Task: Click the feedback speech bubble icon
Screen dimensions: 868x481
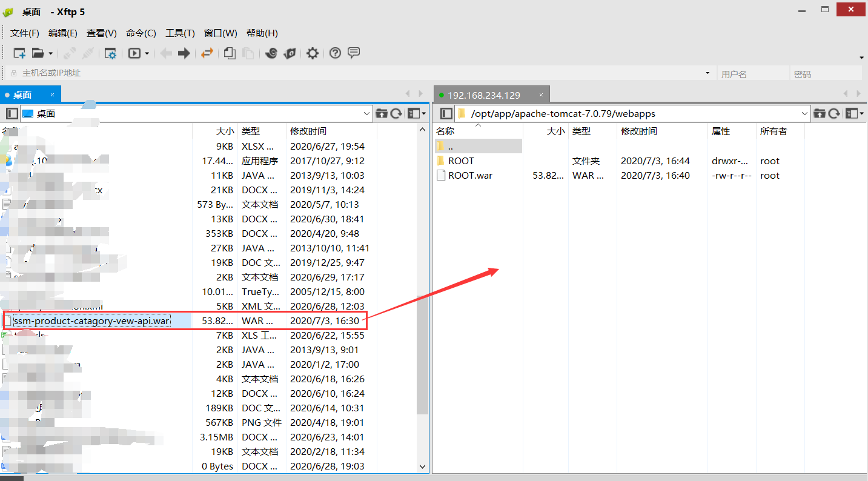Action: coord(353,53)
